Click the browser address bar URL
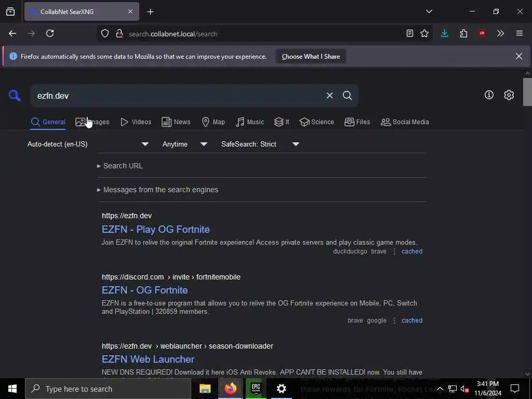Viewport: 532px width, 399px height. tap(173, 34)
